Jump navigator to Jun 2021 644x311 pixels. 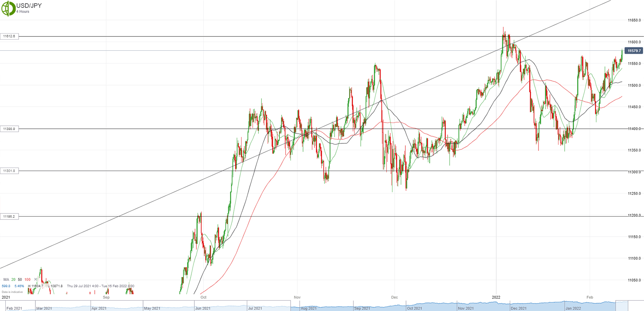pos(203,308)
